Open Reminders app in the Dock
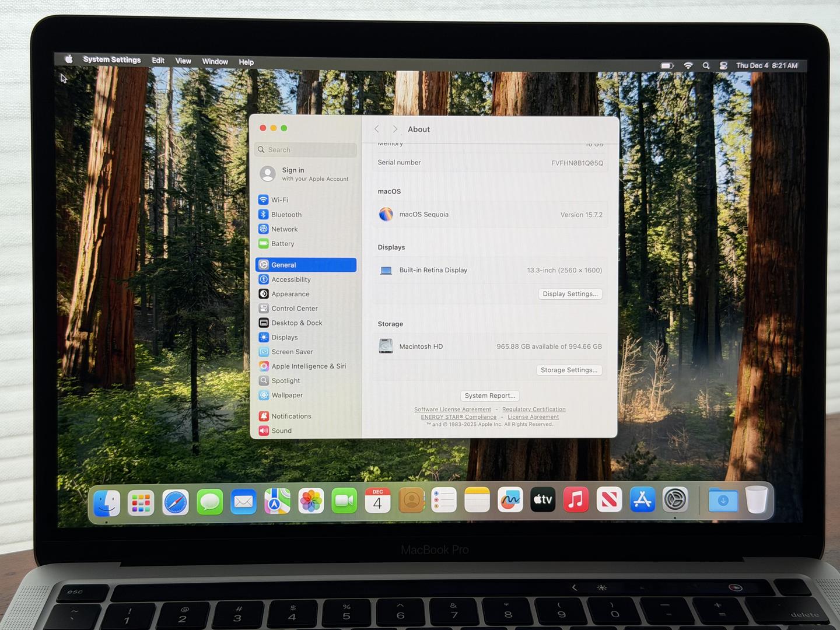The width and height of the screenshot is (840, 630). (x=444, y=501)
